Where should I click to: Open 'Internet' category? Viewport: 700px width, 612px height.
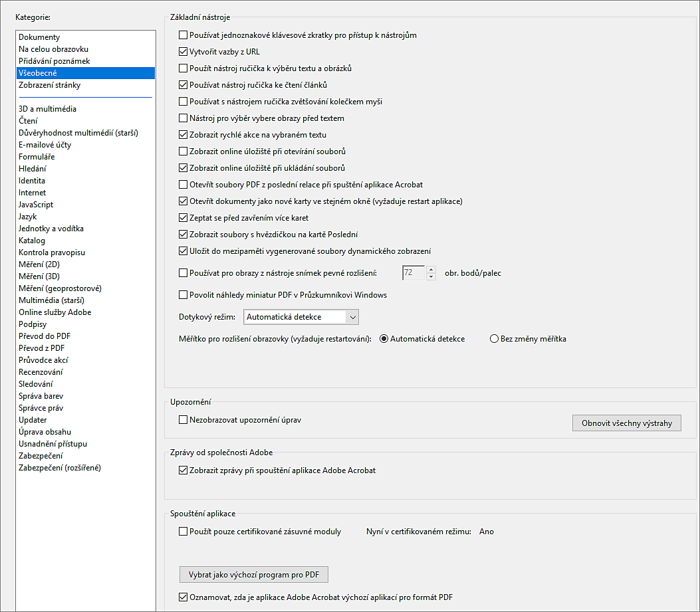86,193
